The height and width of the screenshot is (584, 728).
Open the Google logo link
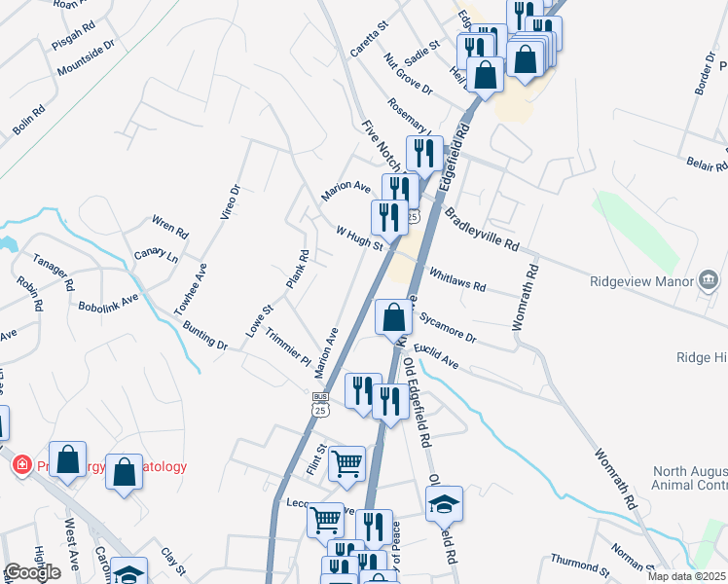pyautogui.click(x=32, y=572)
